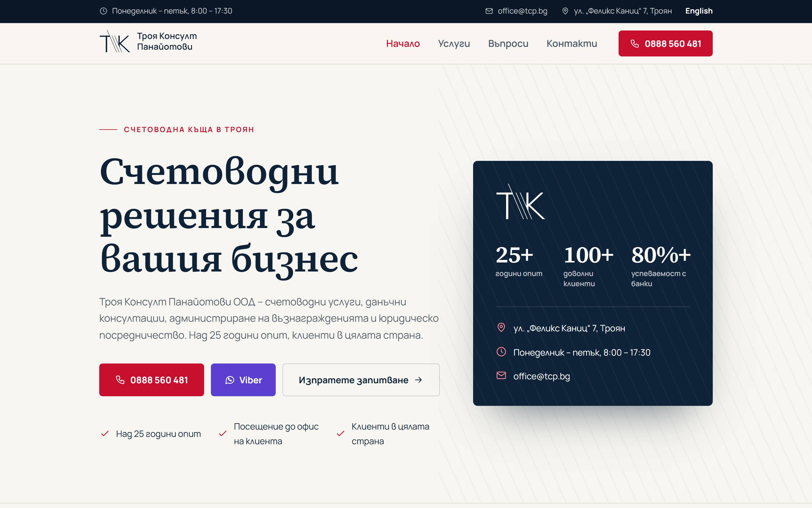The width and height of the screenshot is (812, 508).
Task: Open Viber chat button
Action: [243, 380]
